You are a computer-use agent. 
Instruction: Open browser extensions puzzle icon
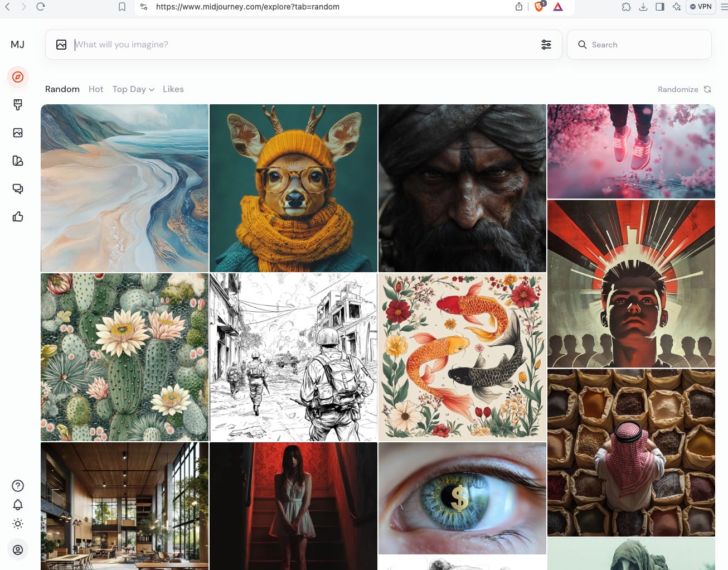[x=627, y=7]
